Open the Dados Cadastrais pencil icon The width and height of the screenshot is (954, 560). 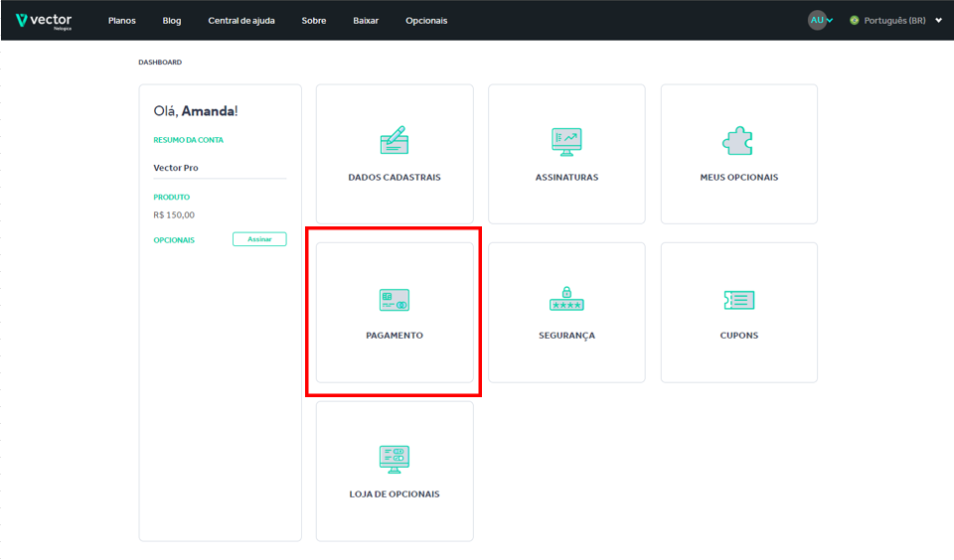tap(395, 140)
